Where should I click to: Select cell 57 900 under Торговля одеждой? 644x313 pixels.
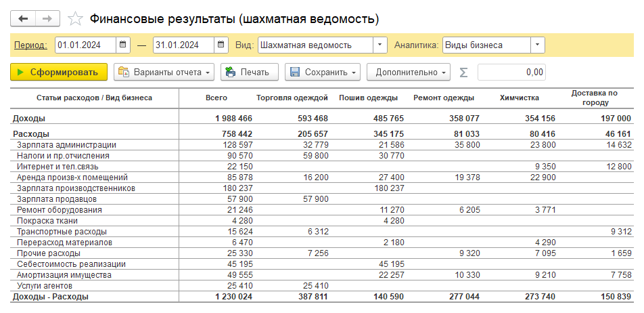click(x=315, y=199)
